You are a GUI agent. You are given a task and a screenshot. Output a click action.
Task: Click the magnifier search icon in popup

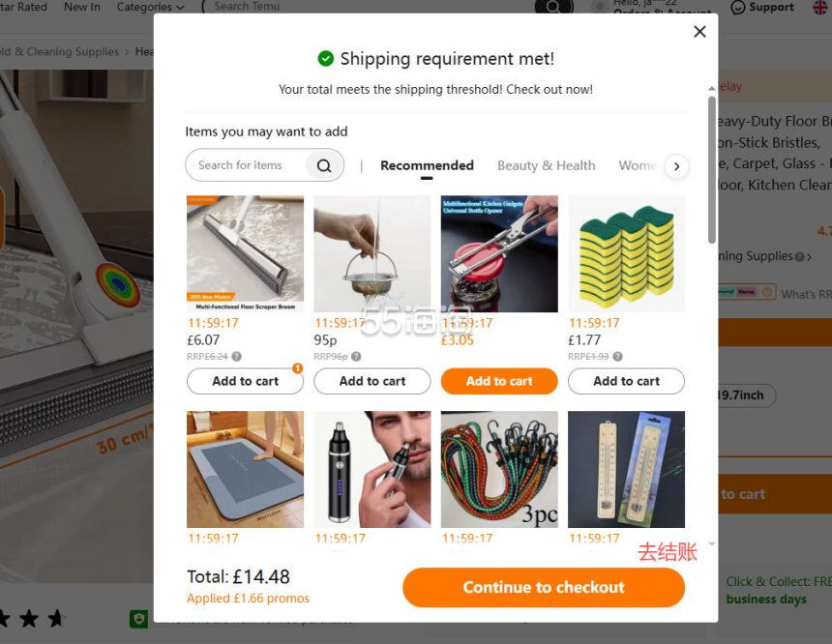324,165
